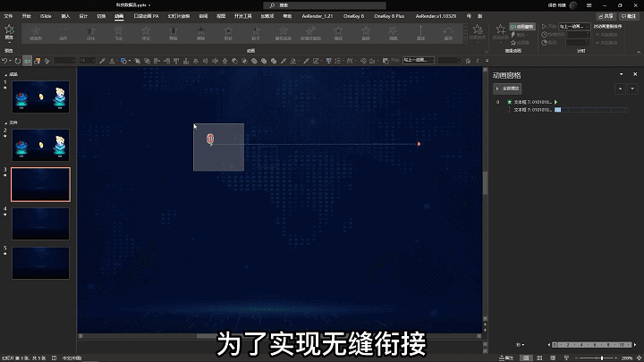
Task: Open the Design ribbon tab
Action: (x=83, y=16)
